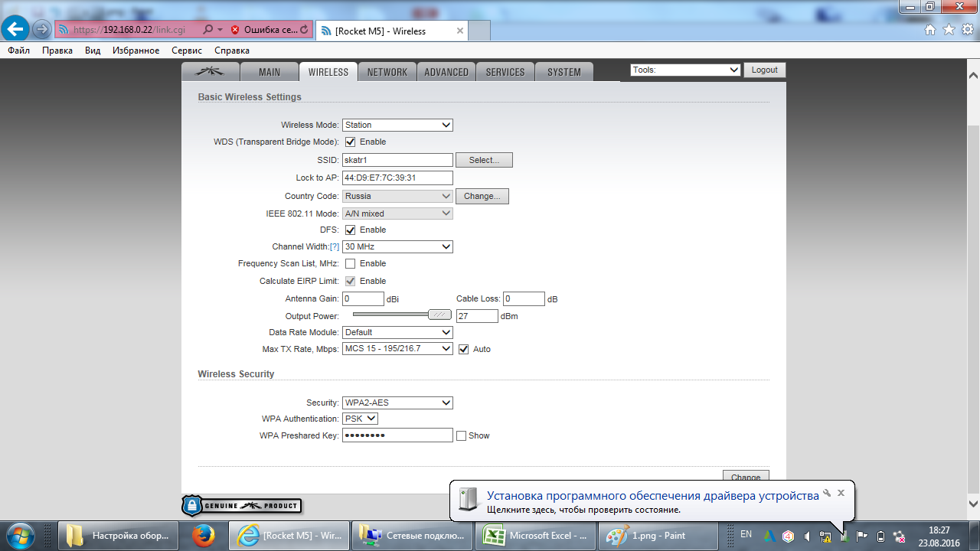Viewport: 980px width, 551px height.
Task: Click the network tray icon with red cross
Action: 900,536
